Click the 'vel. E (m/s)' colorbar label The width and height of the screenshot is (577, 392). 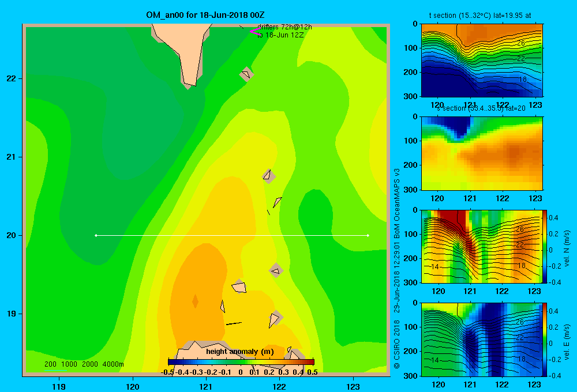[x=567, y=341]
